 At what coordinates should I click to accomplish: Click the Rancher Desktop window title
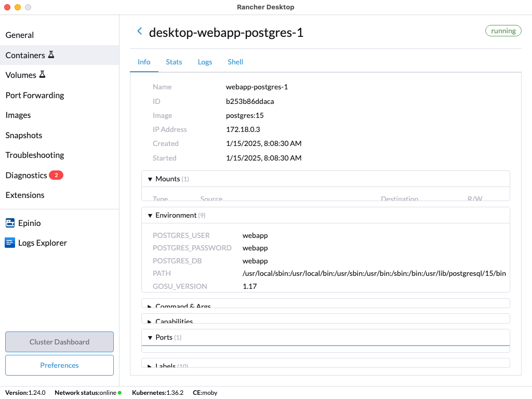[265, 7]
